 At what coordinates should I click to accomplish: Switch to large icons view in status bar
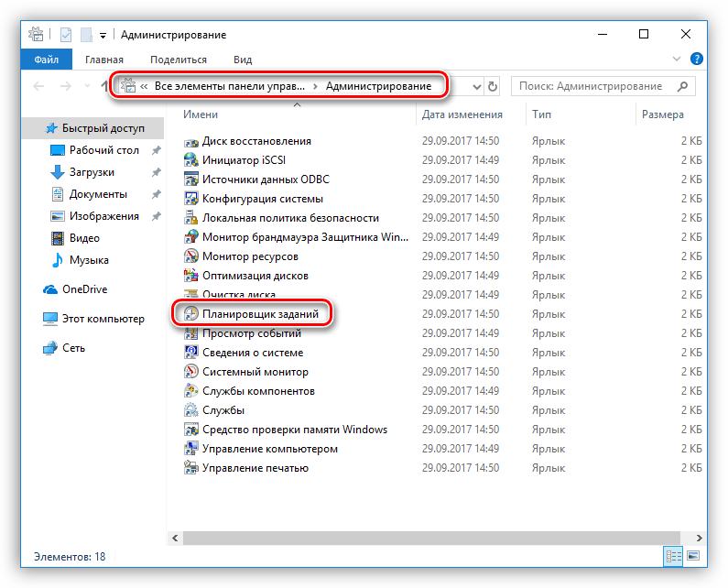(693, 556)
